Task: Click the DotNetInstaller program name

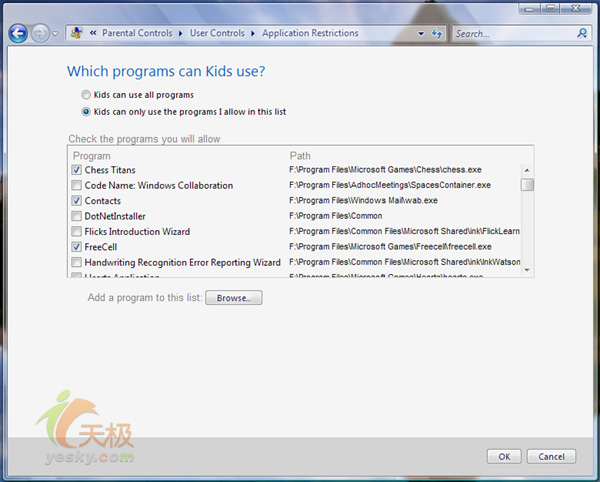Action: coord(115,216)
